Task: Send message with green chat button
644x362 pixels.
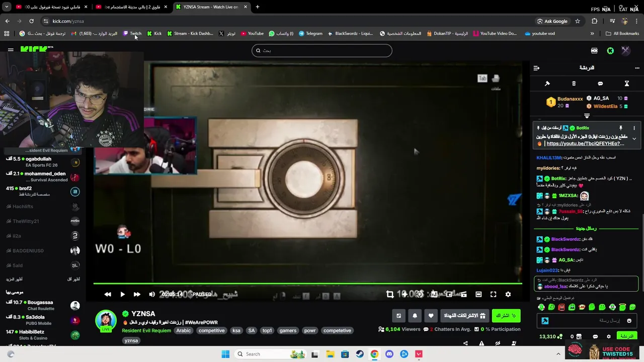Action: (x=626, y=336)
